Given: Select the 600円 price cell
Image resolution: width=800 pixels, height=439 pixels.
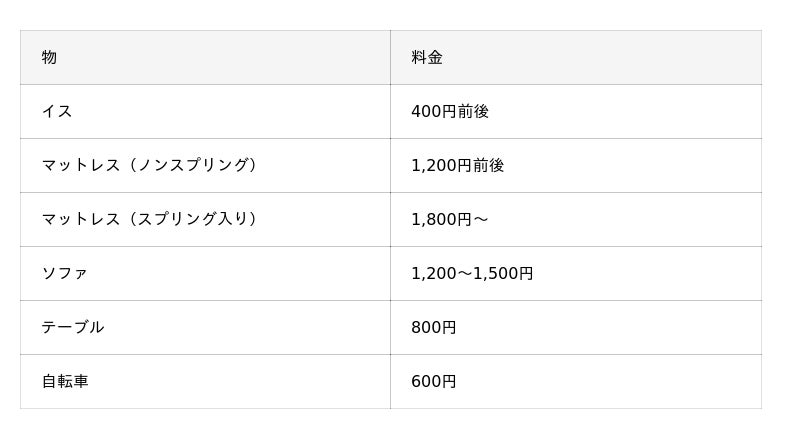Looking at the screenshot, I should 433,382.
